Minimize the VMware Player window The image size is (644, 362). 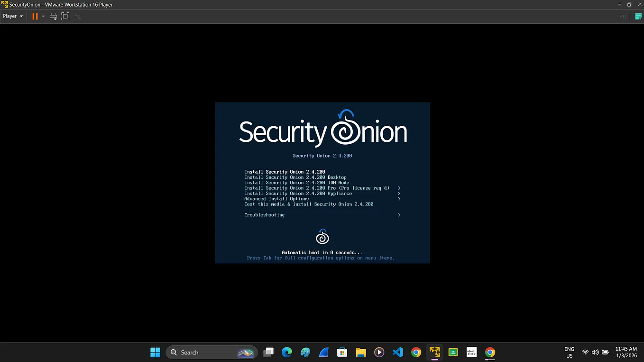(x=619, y=4)
